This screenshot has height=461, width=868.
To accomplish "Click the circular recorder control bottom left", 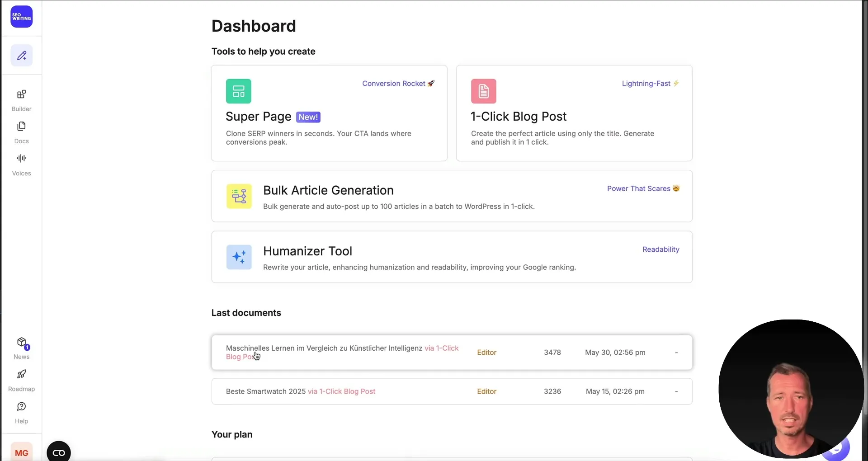I will pos(59,452).
